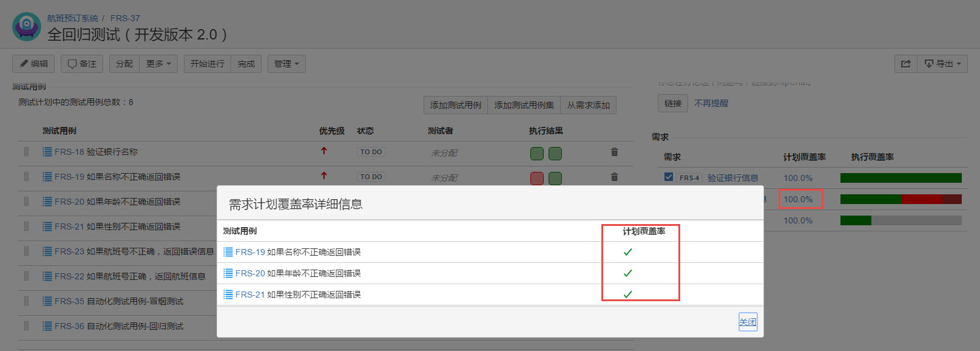This screenshot has width=980, height=351.
Task: Close the coverage detail dialog with 关闭
Action: 748,322
